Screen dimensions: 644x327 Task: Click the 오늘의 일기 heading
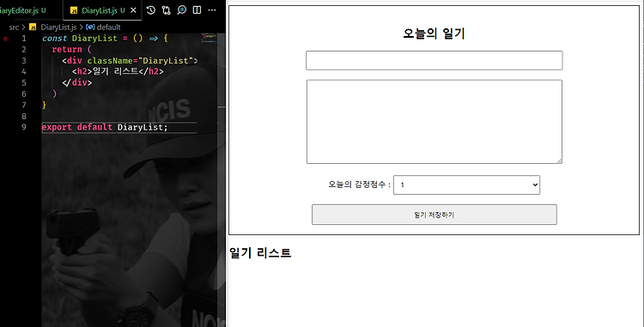click(x=434, y=33)
